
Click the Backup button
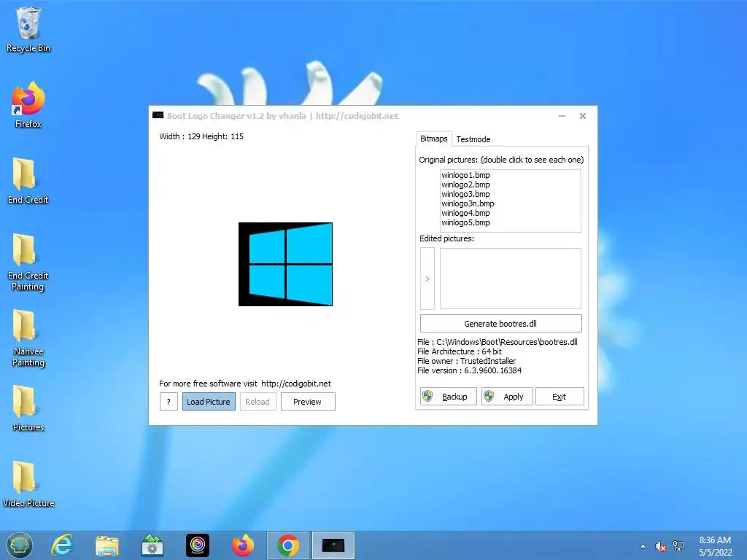click(x=449, y=396)
